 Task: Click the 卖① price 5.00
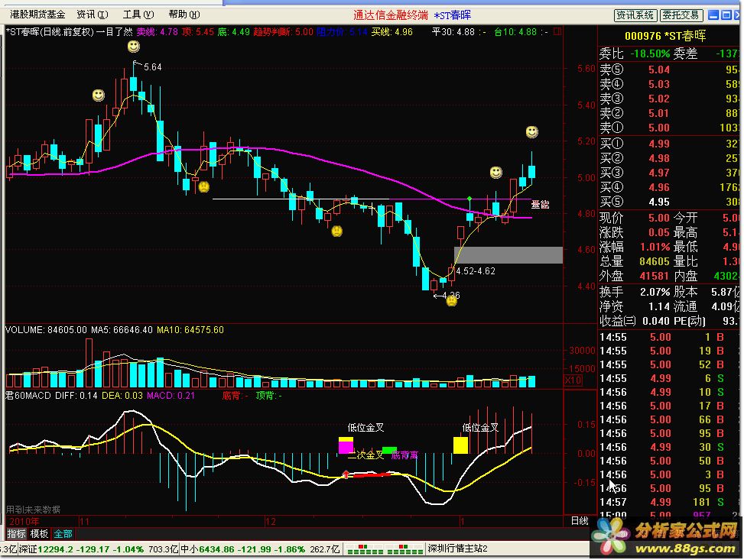[x=659, y=128]
